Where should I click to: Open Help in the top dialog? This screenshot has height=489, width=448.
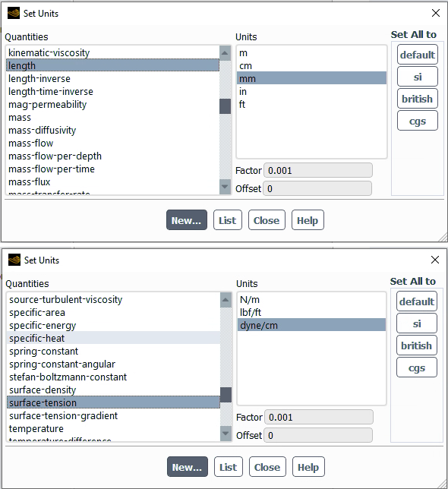(308, 220)
